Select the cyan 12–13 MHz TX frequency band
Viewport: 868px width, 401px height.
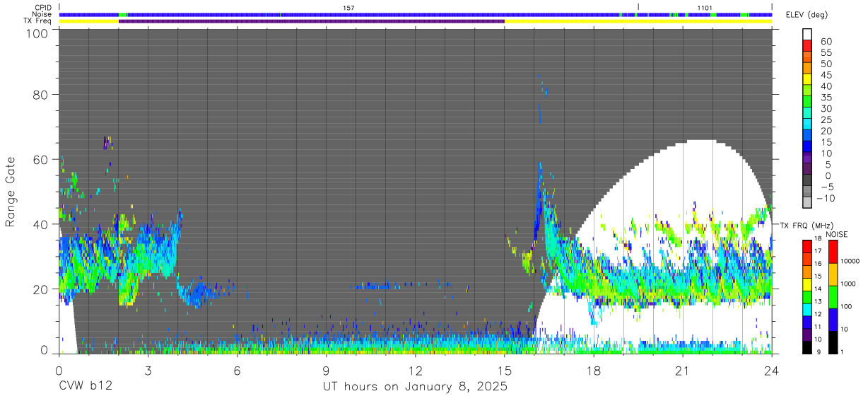[807, 309]
